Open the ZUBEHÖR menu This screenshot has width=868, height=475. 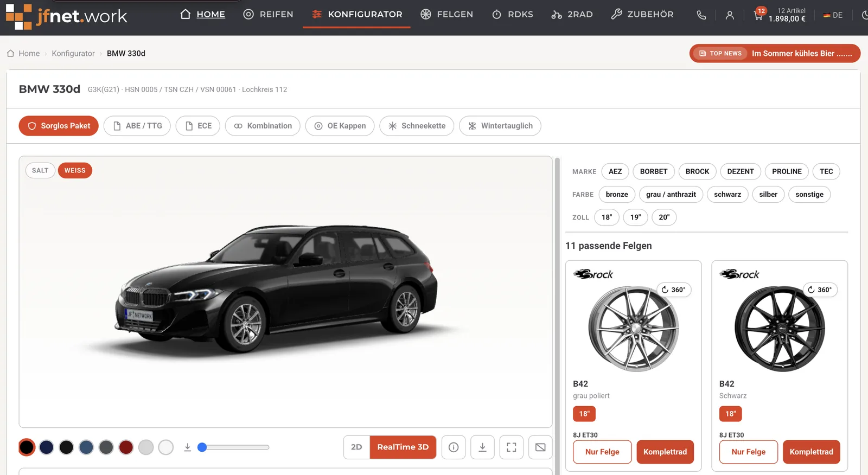[x=642, y=14]
